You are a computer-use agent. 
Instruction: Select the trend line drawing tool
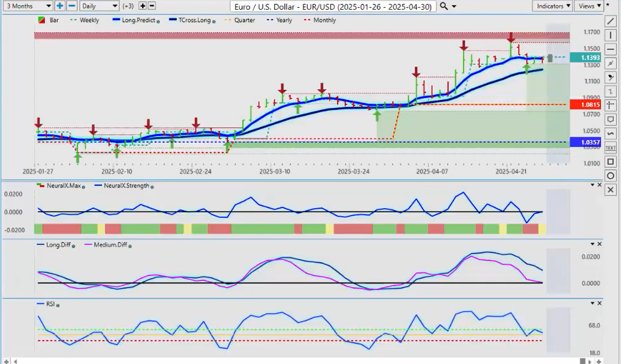pos(611,21)
